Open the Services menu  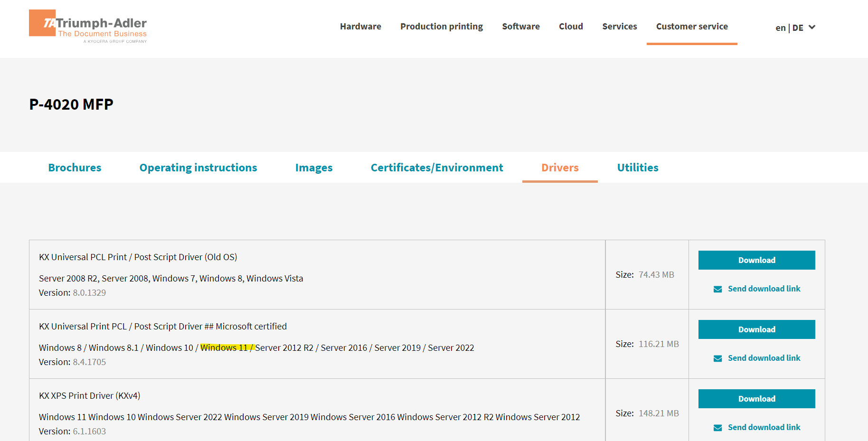coord(619,27)
